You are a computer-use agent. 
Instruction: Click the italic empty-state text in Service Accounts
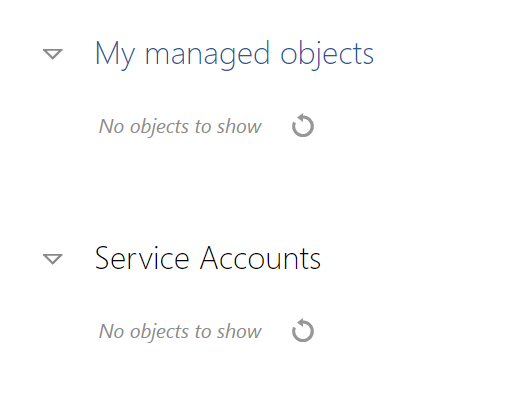tap(180, 331)
